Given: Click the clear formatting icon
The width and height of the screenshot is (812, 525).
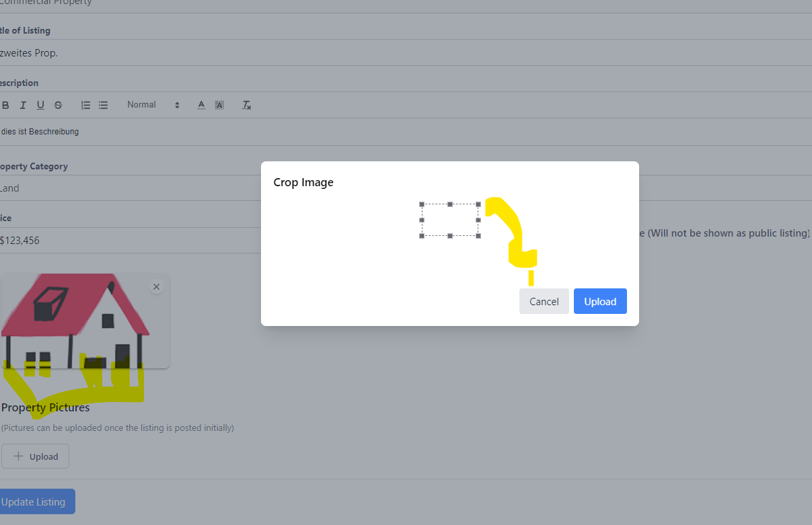Looking at the screenshot, I should click(x=247, y=106).
